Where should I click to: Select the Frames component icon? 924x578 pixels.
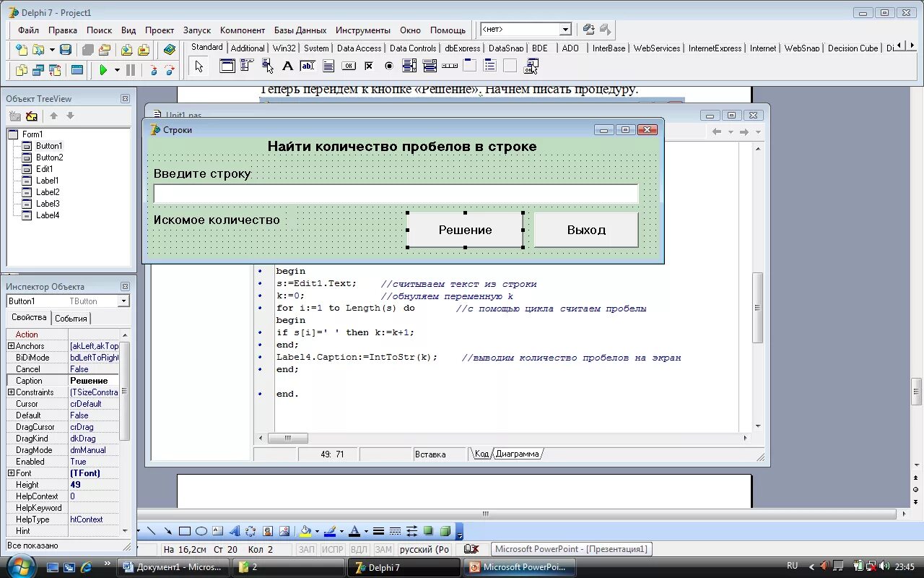click(x=227, y=66)
